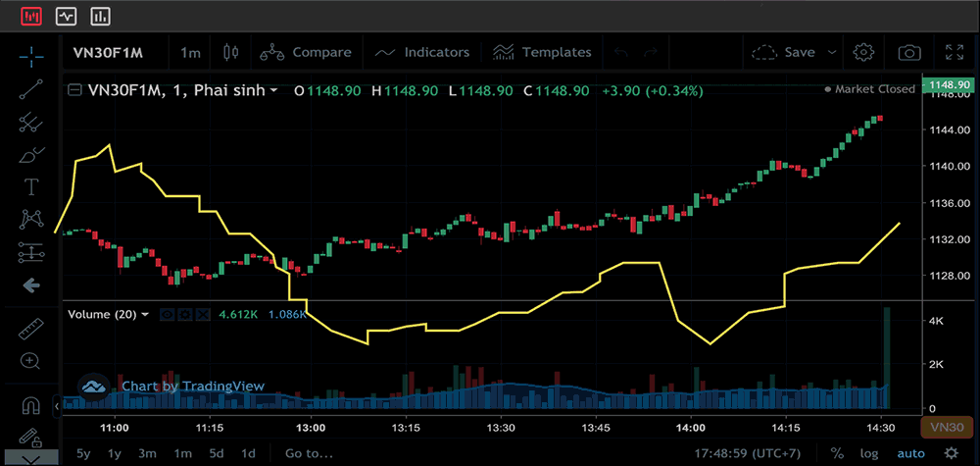The width and height of the screenshot is (980, 466).
Task: Collapse the VN30F1M legend box
Action: 74,90
